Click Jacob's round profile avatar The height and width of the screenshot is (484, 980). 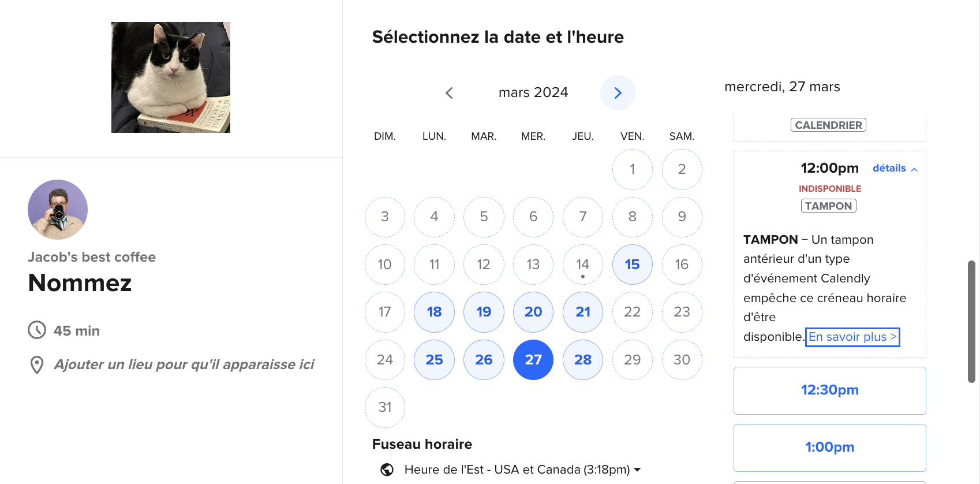(x=58, y=210)
